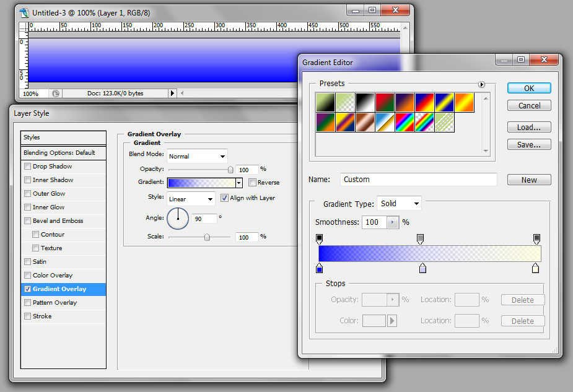Click the status bar document info icon
Screen dimensions: 573x392
click(x=56, y=94)
